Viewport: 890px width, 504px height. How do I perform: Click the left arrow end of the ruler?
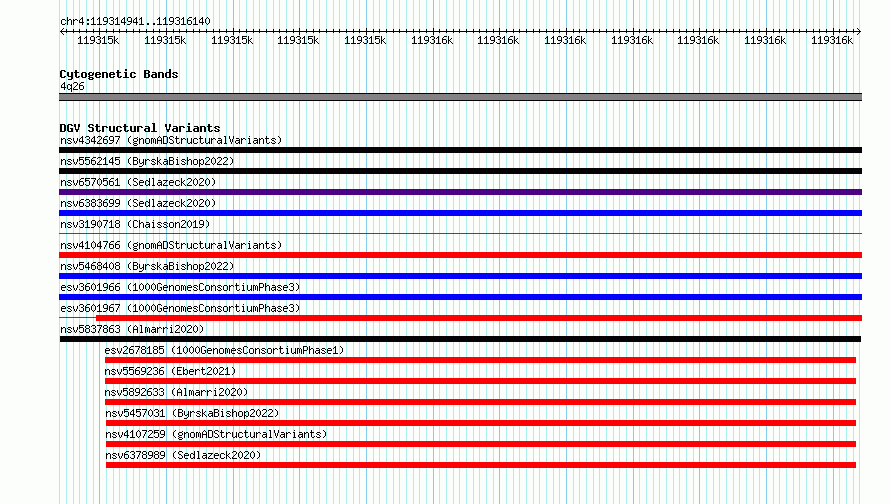(62, 31)
